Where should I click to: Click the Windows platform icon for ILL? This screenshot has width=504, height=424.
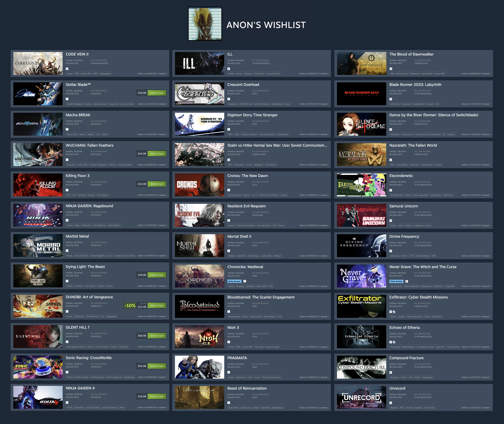(x=229, y=69)
